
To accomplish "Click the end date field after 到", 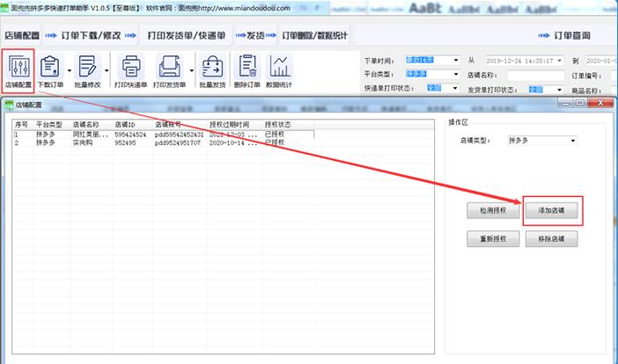I will click(601, 61).
